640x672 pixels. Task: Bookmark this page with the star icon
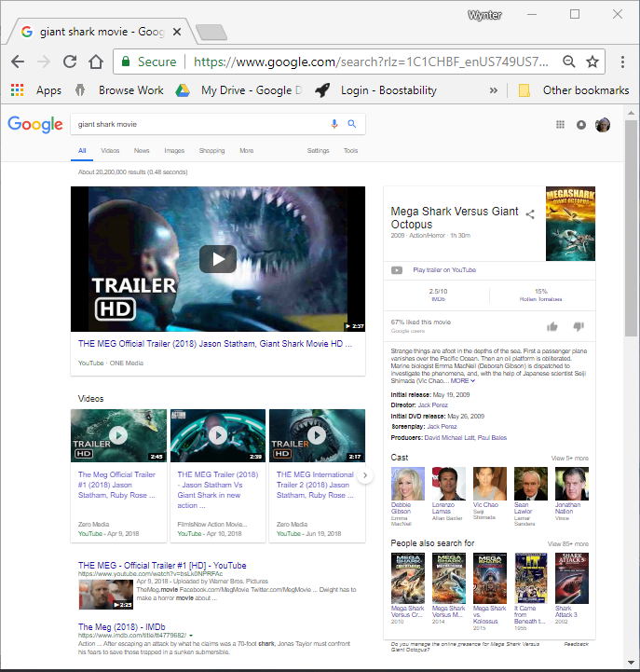(x=592, y=62)
